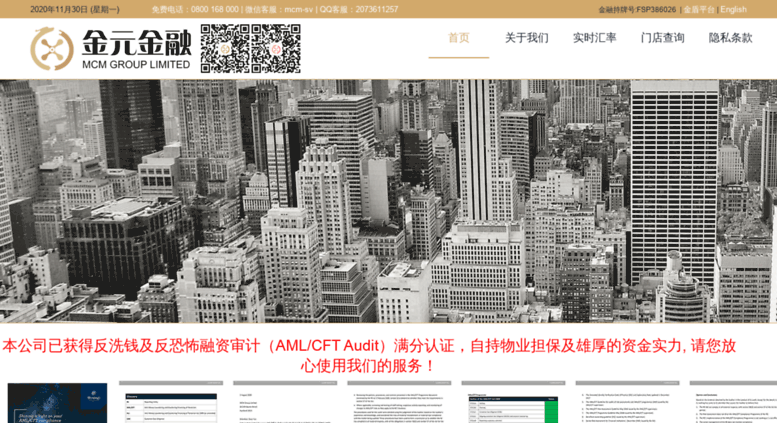Open the letter page thumbnail after the Glossary page
Screen dimensions: 777x423
coord(285,402)
